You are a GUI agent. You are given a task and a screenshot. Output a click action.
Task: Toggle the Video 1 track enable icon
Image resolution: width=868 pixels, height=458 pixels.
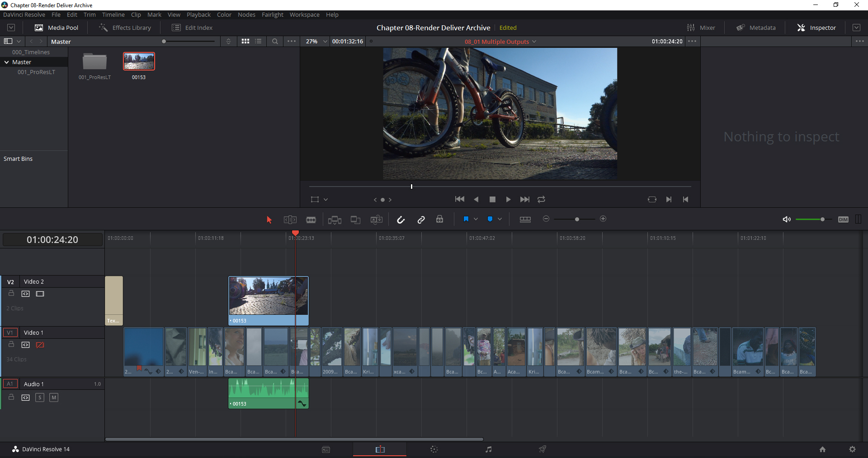(x=40, y=345)
